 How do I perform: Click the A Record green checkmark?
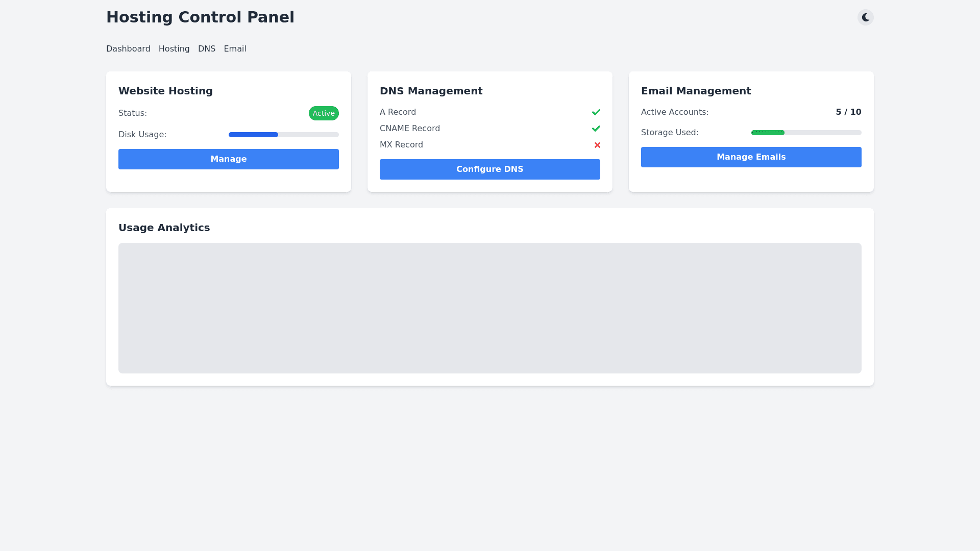596,112
